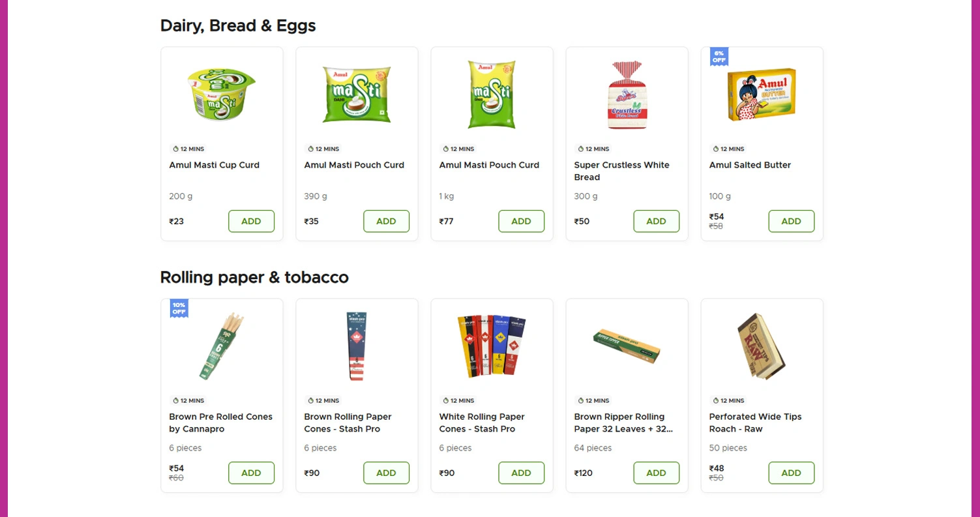The image size is (980, 517).
Task: Click the timer icon on Amul Masti Cup Curd
Action: coord(175,149)
